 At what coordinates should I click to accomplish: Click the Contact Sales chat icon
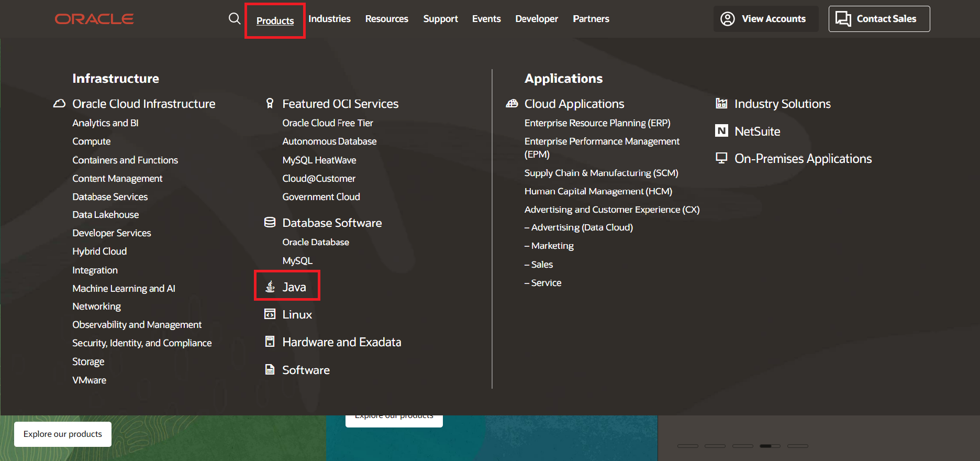tap(843, 19)
